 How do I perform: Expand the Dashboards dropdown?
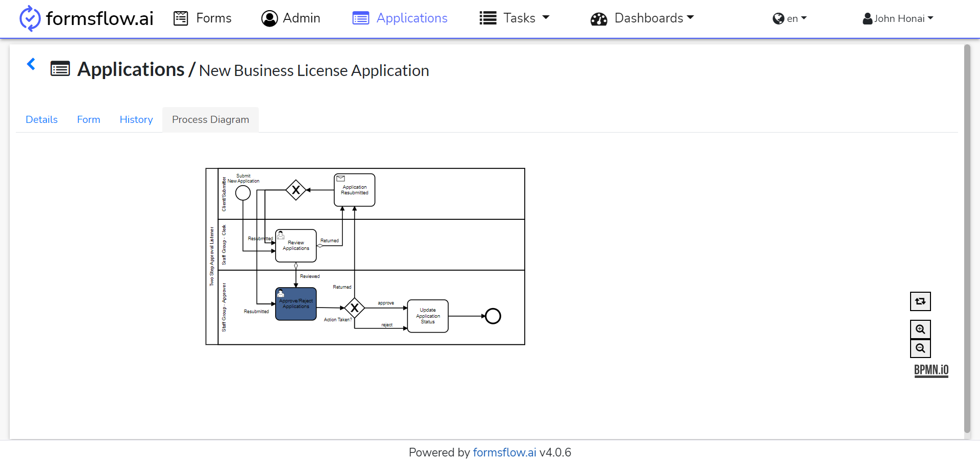tap(642, 18)
